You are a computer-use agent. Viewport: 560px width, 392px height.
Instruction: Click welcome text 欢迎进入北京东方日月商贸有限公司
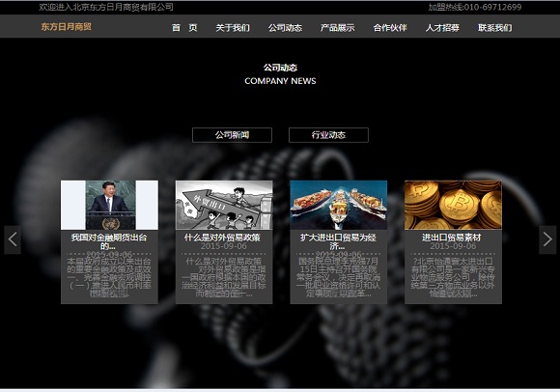coord(106,7)
